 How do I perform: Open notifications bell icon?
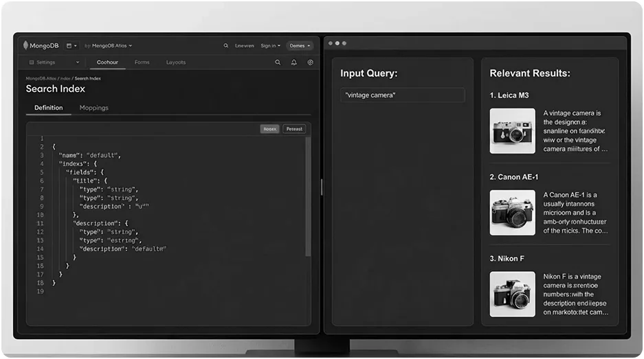294,62
